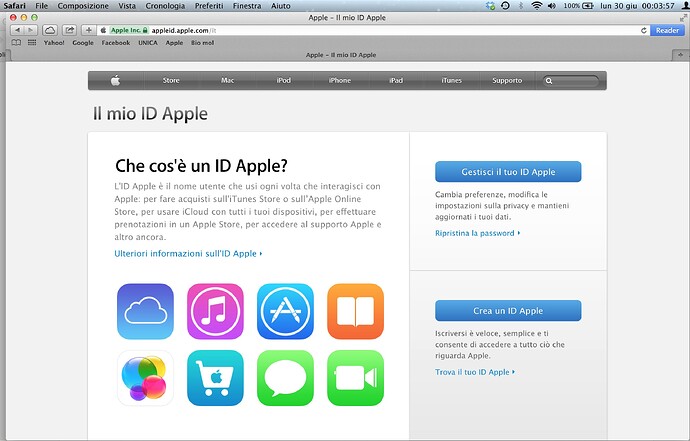Click the iCloud app icon
This screenshot has width=690, height=441.
point(145,311)
